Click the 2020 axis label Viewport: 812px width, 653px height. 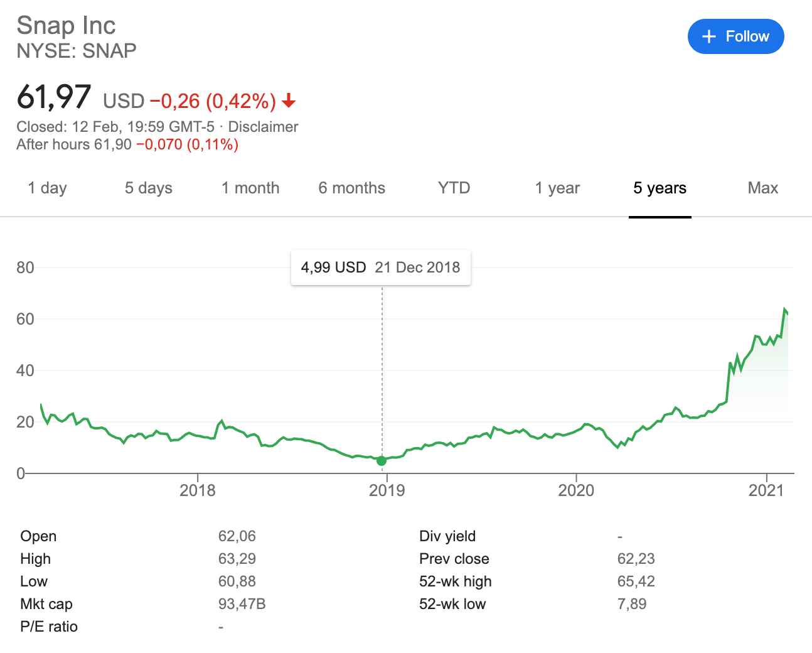[x=576, y=490]
